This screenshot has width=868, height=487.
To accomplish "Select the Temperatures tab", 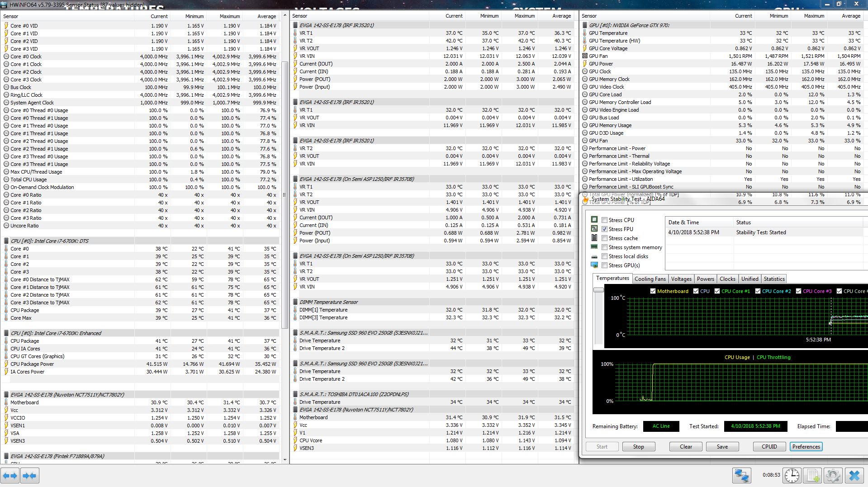I will (x=612, y=279).
